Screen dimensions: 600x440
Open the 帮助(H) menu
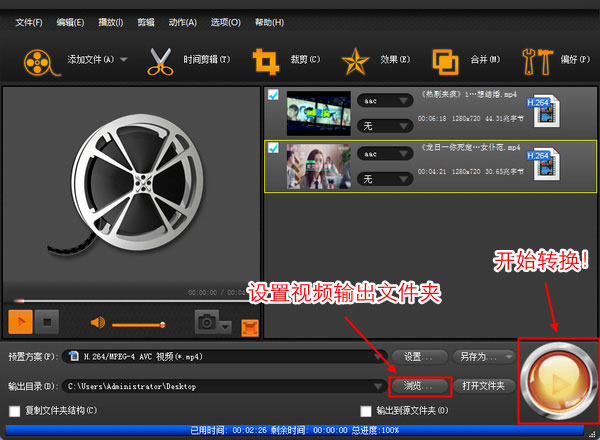270,23
